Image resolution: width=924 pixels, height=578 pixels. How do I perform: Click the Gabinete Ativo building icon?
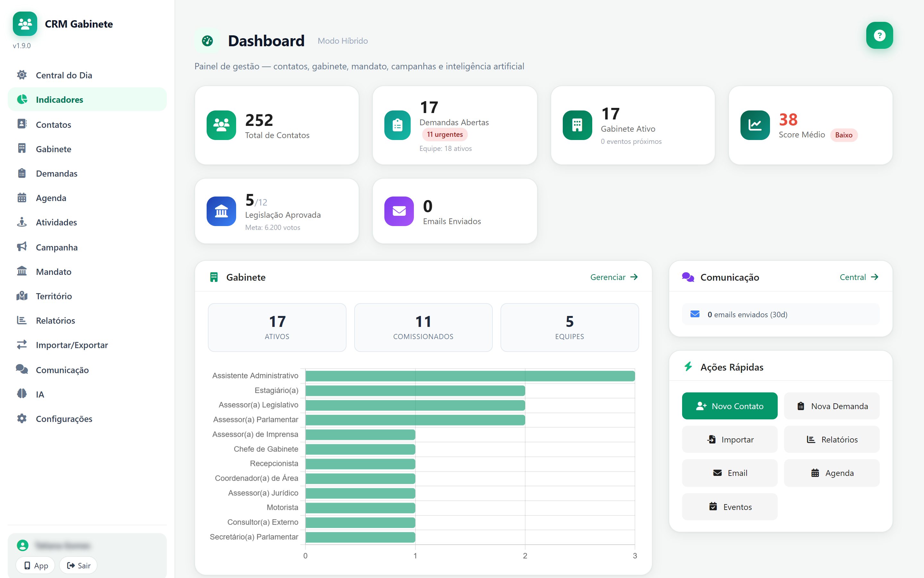pos(577,125)
